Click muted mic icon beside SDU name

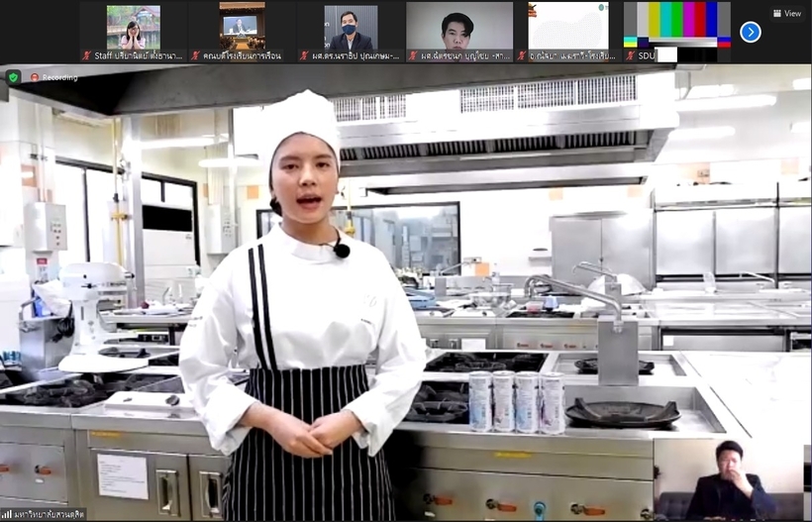tap(630, 56)
